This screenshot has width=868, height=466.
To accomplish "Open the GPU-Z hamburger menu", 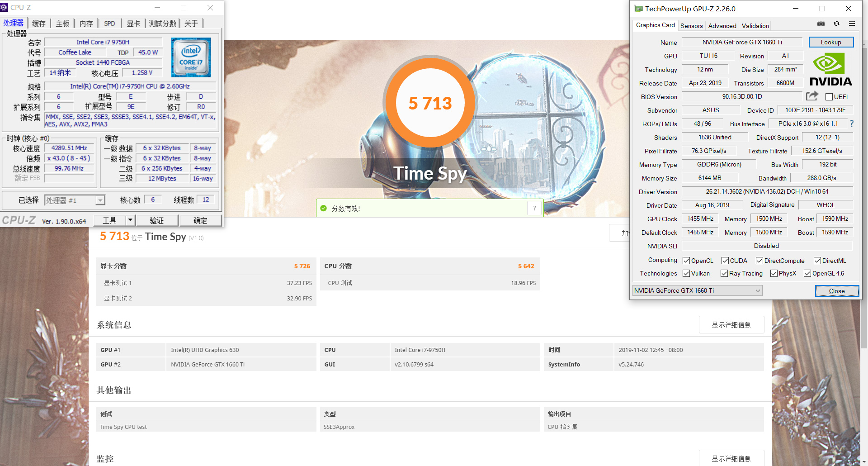I will click(852, 24).
